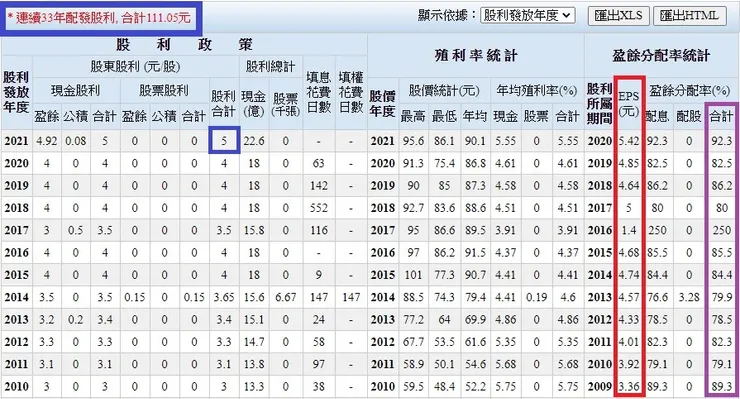Click the 股價統計(元) column header
740x399 pixels.
click(x=444, y=90)
